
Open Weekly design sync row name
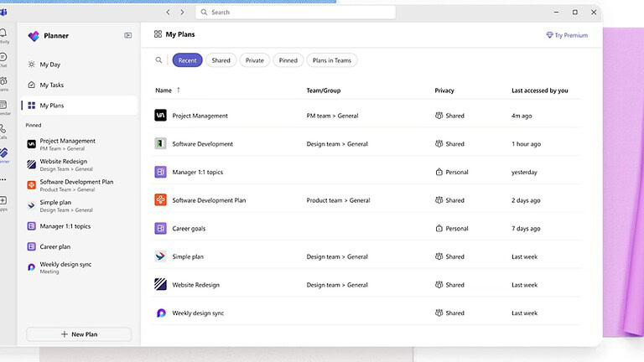point(198,313)
